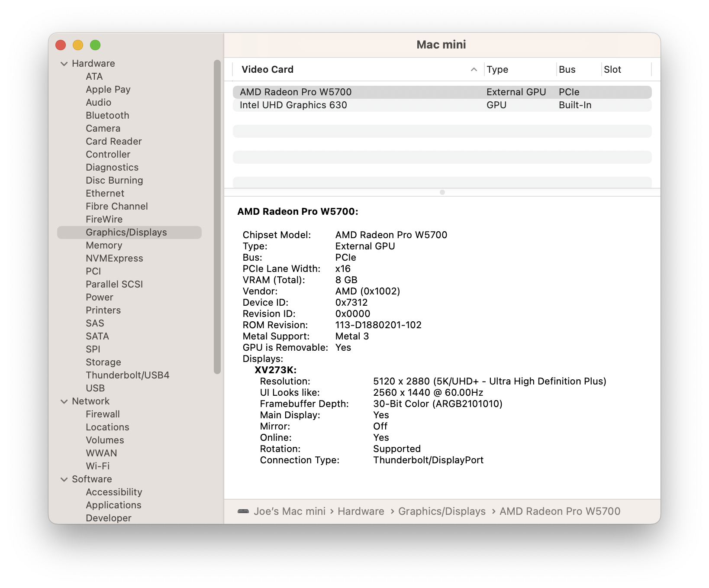Image resolution: width=709 pixels, height=588 pixels.
Task: Select Card Reader in the sidebar
Action: coord(114,142)
